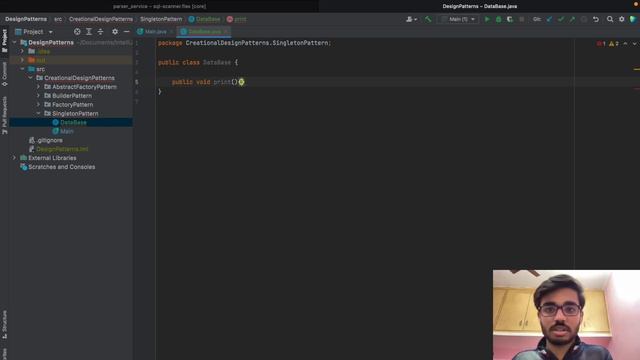Screen dimensions: 640x360
Task: Select opened file target icon in Project panel
Action: (77, 31)
